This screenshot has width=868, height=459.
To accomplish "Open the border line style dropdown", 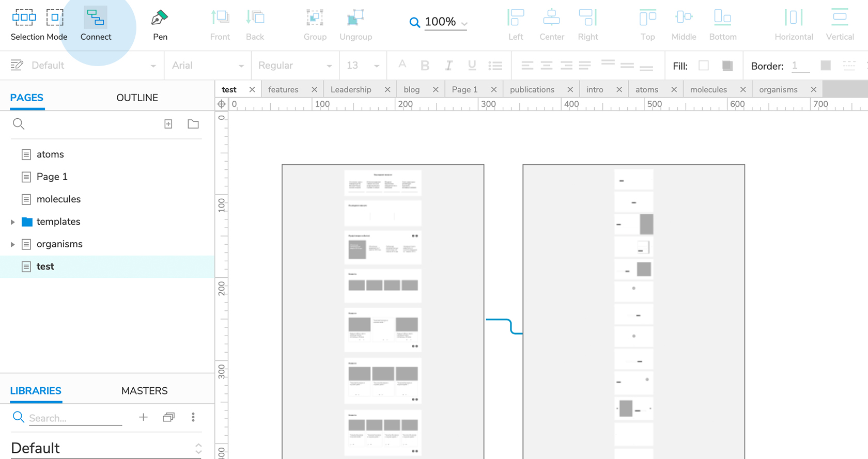I will pos(849,66).
